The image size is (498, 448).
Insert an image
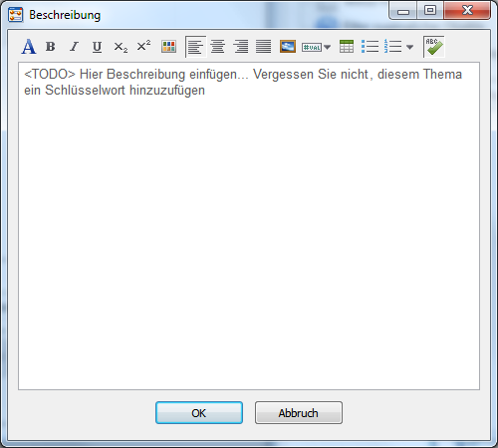click(288, 47)
